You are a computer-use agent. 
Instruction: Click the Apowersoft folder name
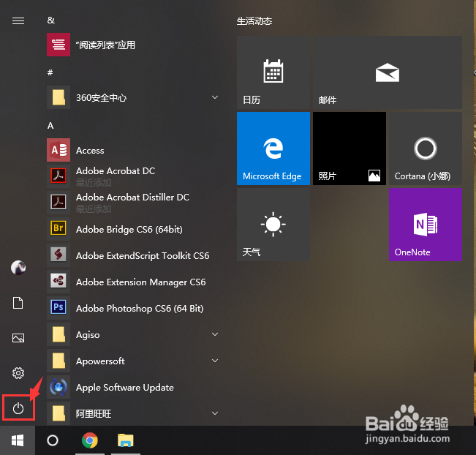point(100,361)
